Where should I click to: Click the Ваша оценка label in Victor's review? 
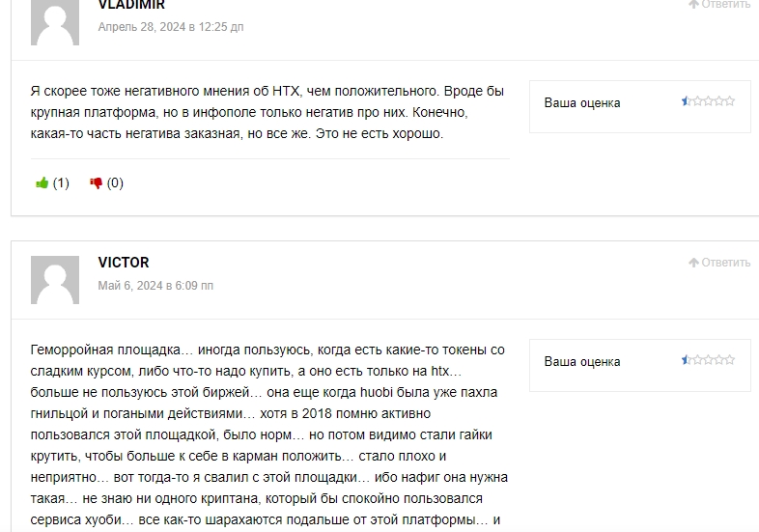click(x=582, y=362)
